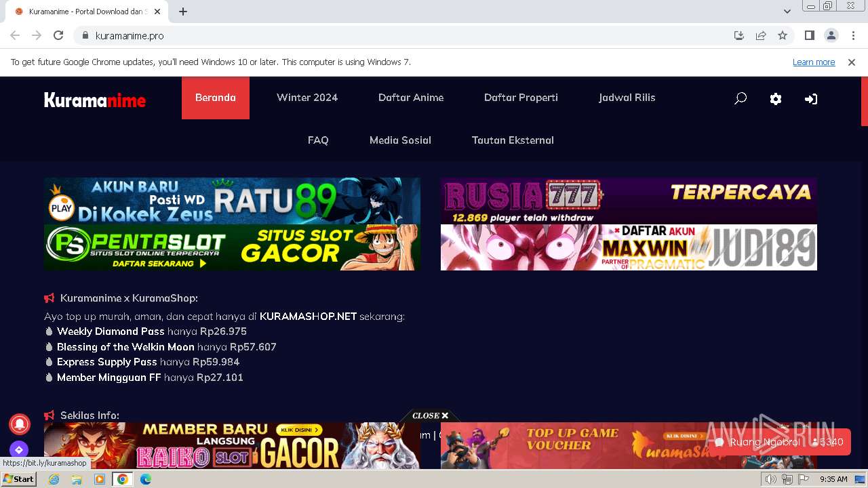Click the Chrome taskbar icon
The height and width of the screenshot is (488, 868).
123,479
